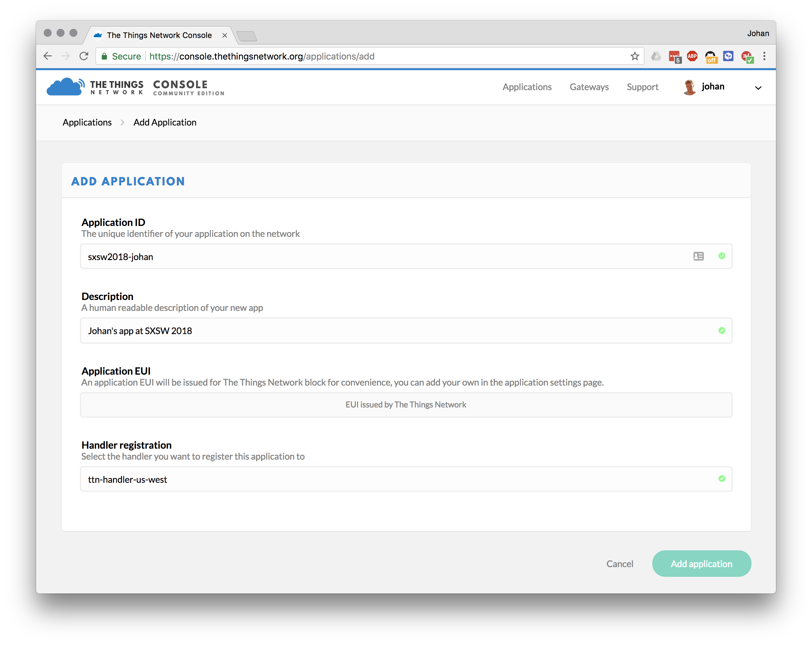The width and height of the screenshot is (812, 645).
Task: Reload the page
Action: point(84,56)
